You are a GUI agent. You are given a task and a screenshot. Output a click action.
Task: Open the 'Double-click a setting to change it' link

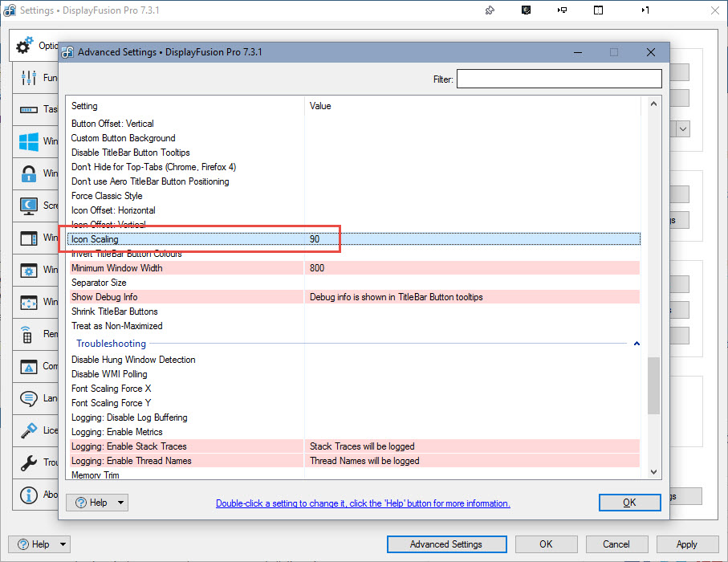pyautogui.click(x=363, y=503)
